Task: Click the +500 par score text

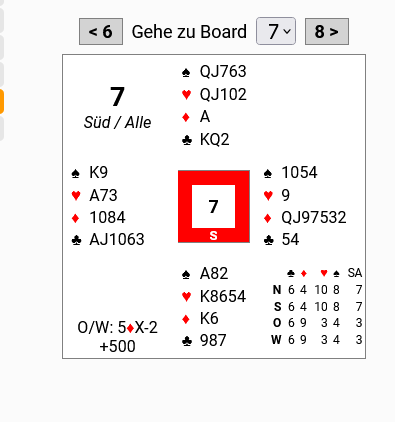Action: [x=117, y=346]
